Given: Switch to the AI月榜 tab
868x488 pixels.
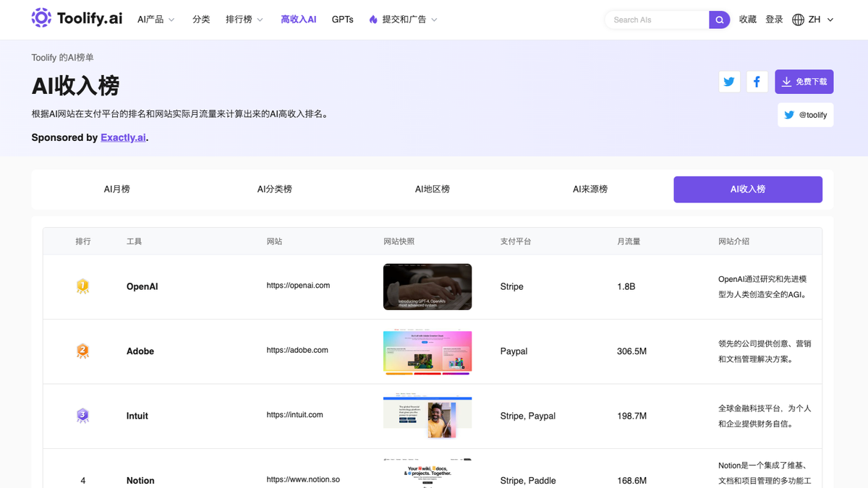Looking at the screenshot, I should tap(117, 189).
